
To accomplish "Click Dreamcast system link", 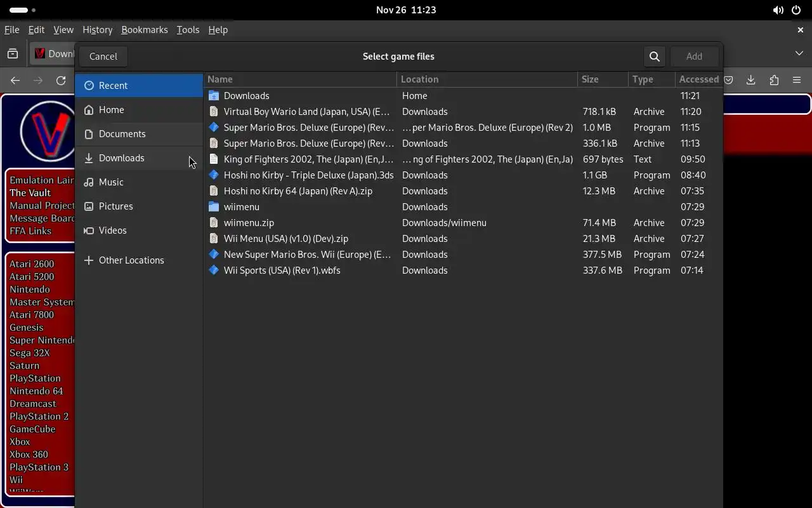I will coord(33,404).
